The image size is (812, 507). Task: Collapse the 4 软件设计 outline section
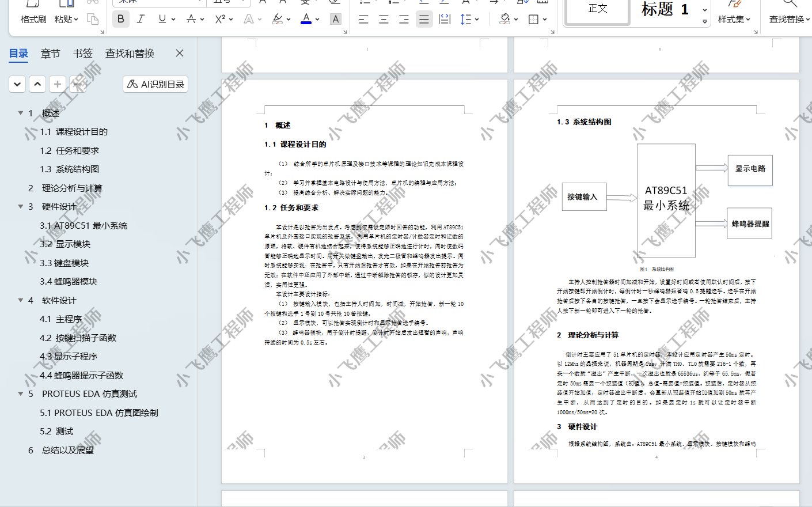point(21,300)
